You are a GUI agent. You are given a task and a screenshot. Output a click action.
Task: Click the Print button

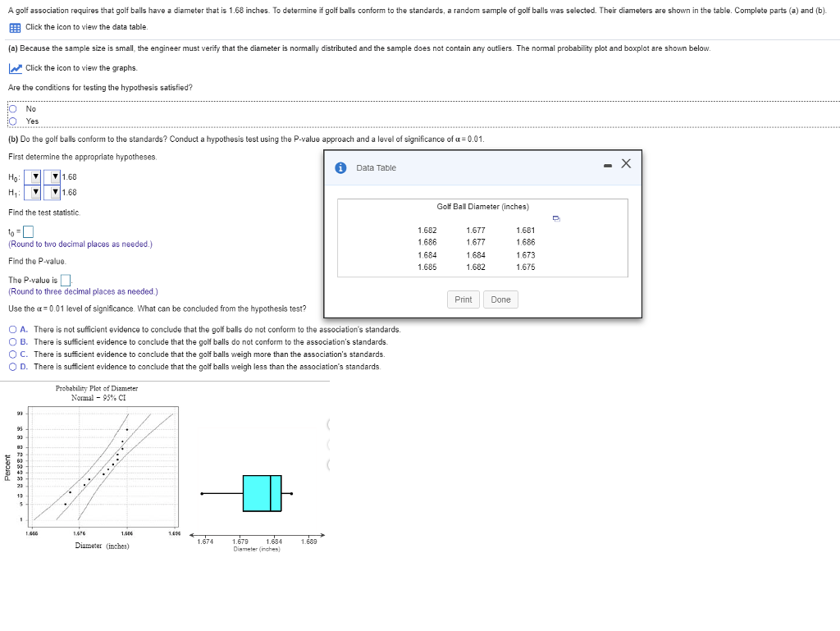463,299
